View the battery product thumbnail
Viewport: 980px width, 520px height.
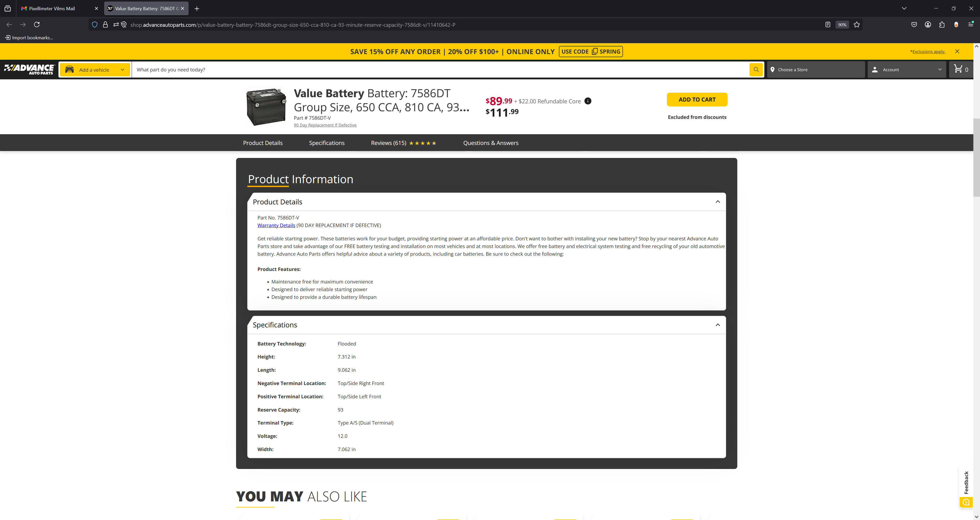coord(266,107)
